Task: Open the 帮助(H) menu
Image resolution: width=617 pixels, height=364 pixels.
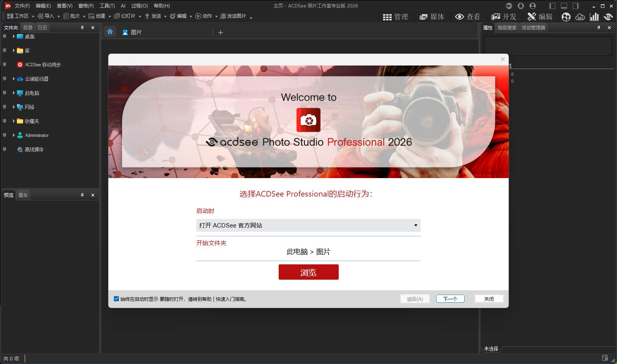Action: (162, 6)
